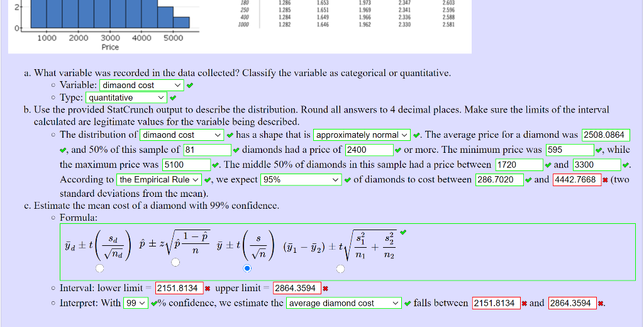Click the t-table value 1.646
This screenshot has height=327, width=644.
[323, 25]
